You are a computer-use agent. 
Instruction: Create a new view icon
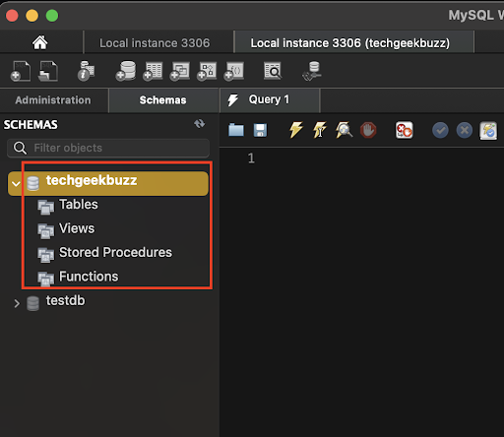point(180,71)
